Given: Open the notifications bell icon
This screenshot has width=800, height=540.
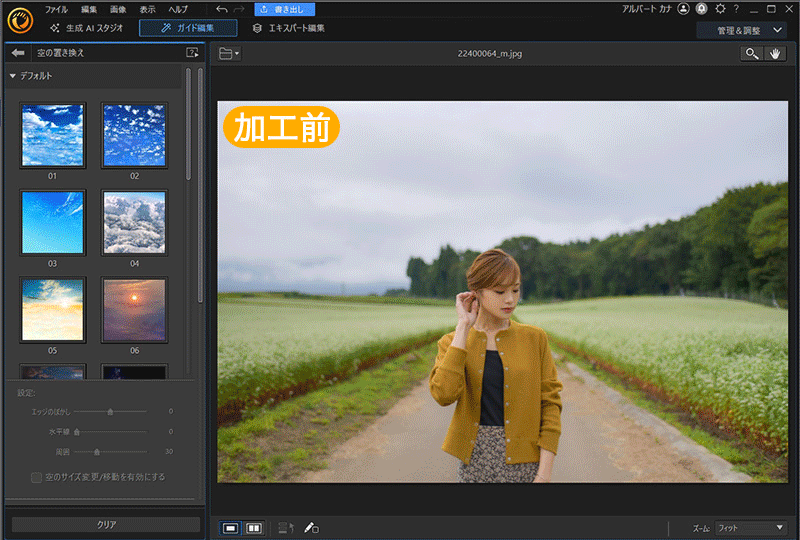Looking at the screenshot, I should [702, 9].
